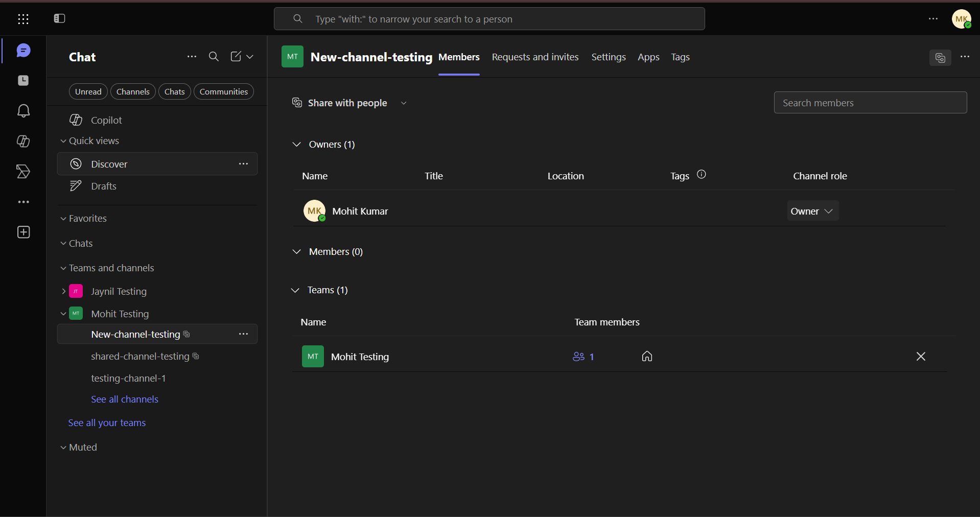980x517 pixels.
Task: Open channel header more options ellipsis
Action: (x=965, y=57)
